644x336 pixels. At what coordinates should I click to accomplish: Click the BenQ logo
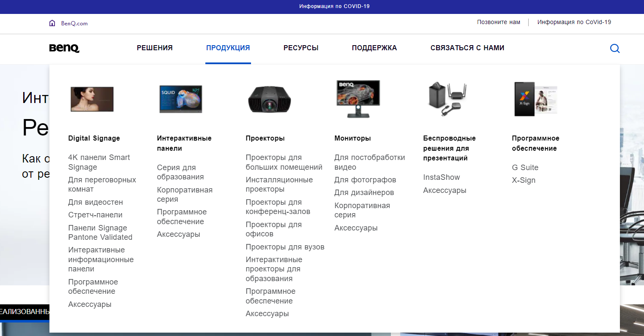(64, 48)
